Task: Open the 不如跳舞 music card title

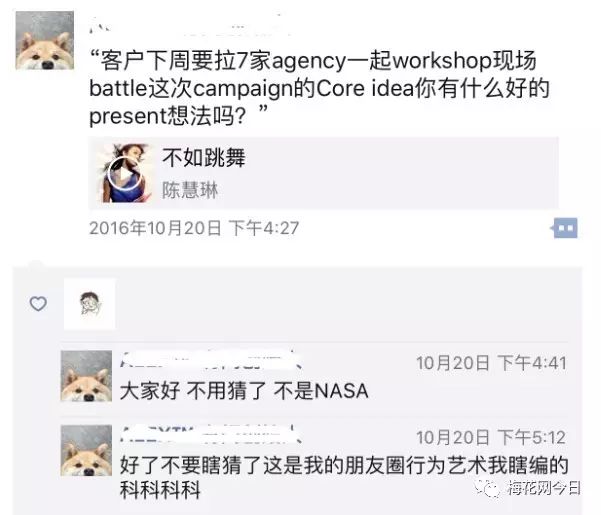Action: pos(204,157)
